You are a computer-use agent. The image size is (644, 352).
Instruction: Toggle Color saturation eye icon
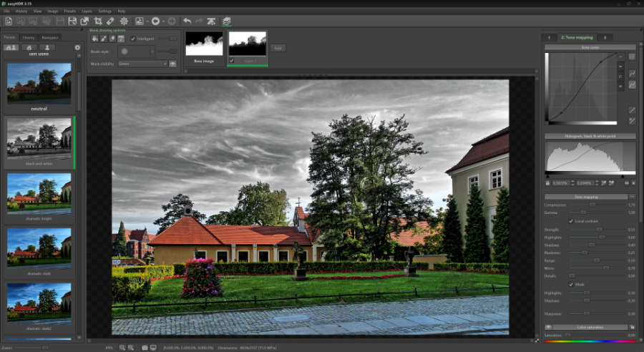[x=548, y=327]
